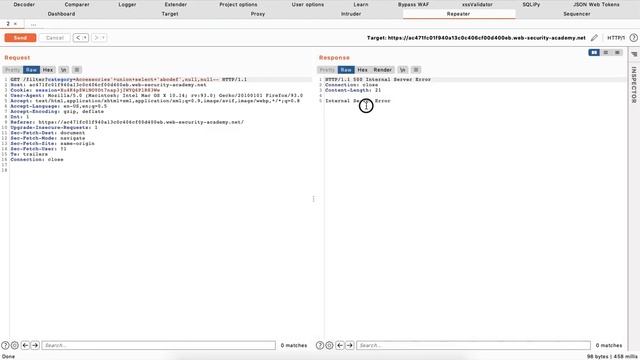Viewport: 640px width, 360px height.
Task: Edit target with the pencil icon
Action: 594,38
